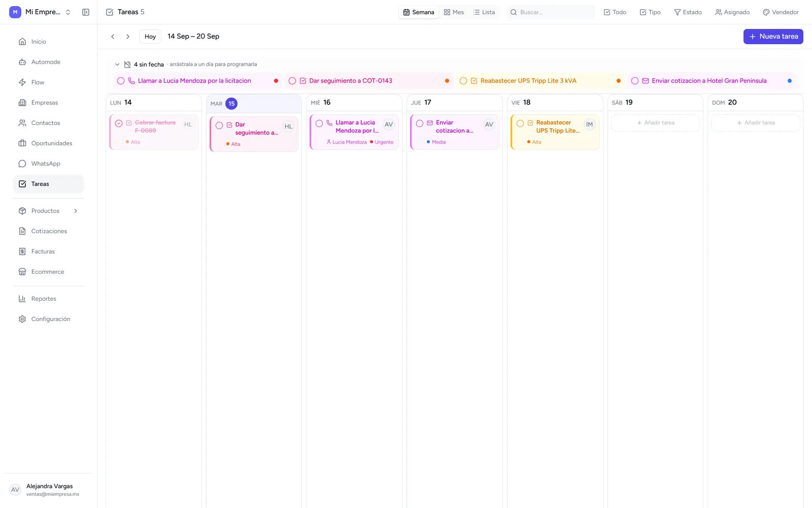
Task: Click red priority dot on Llamar a Lucia row
Action: (x=276, y=81)
